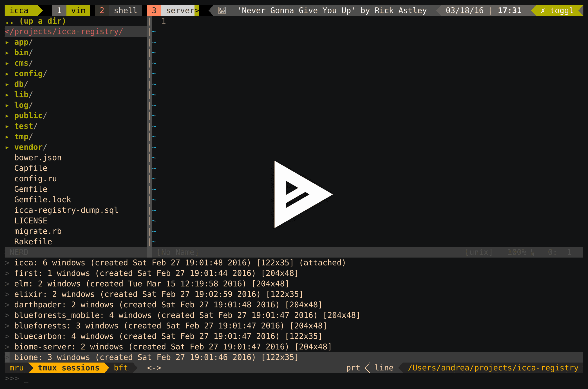Select the mru mode in CtrlP bar
The width and height of the screenshot is (588, 389).
pos(17,368)
